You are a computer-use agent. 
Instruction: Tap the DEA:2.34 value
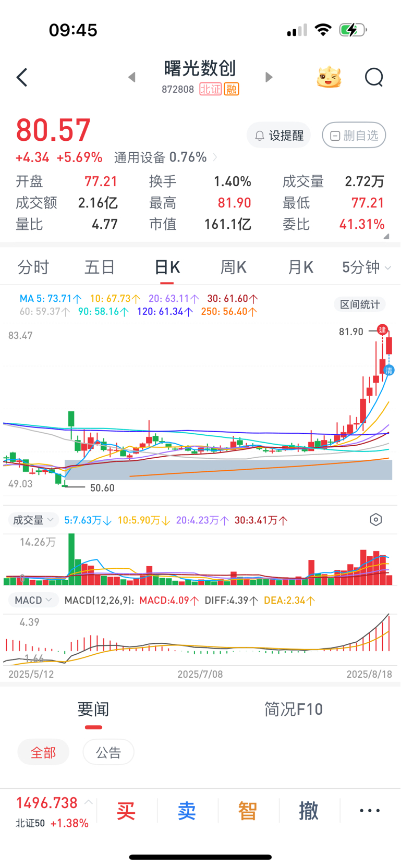289,601
